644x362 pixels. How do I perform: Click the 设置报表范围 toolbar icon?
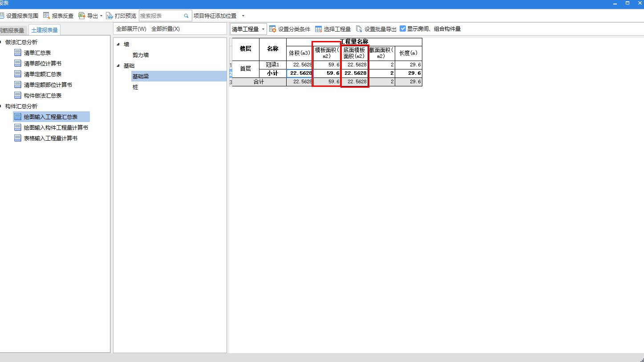(2, 16)
